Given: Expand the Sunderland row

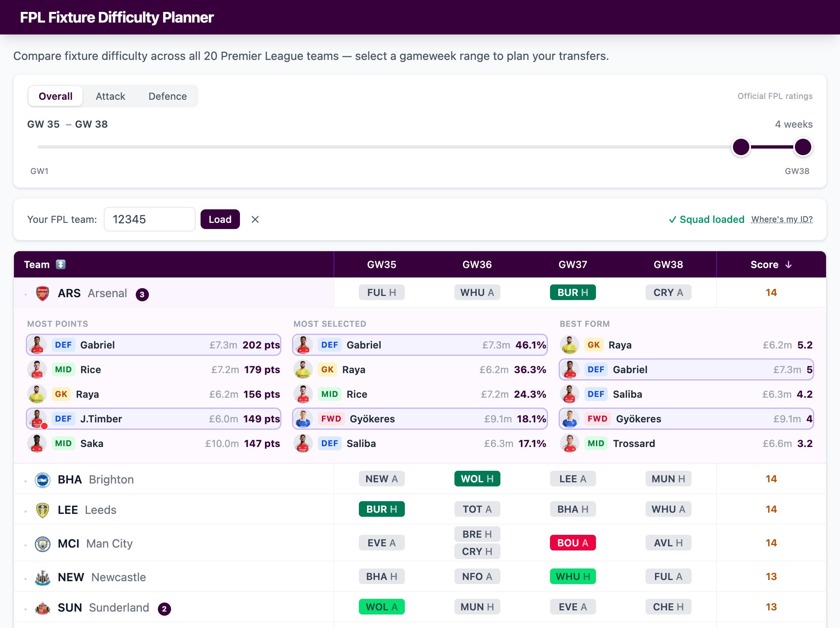Looking at the screenshot, I should tap(25, 609).
